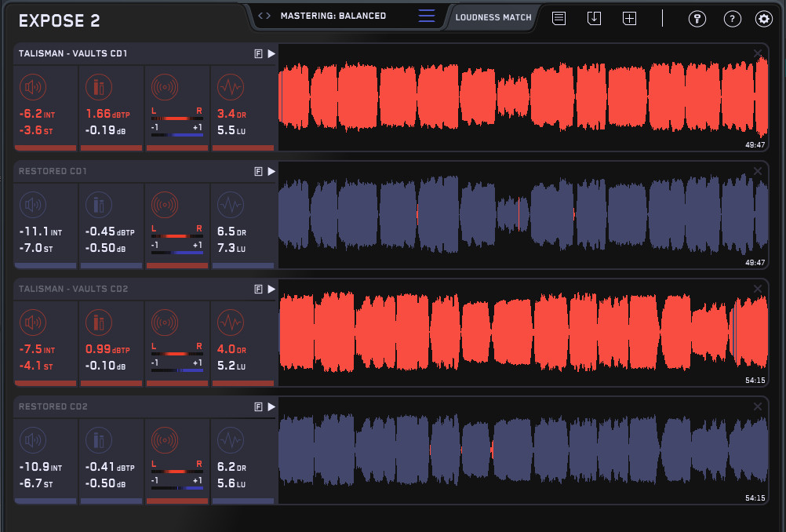Click the help question mark icon
This screenshot has height=532, width=786.
(x=732, y=20)
